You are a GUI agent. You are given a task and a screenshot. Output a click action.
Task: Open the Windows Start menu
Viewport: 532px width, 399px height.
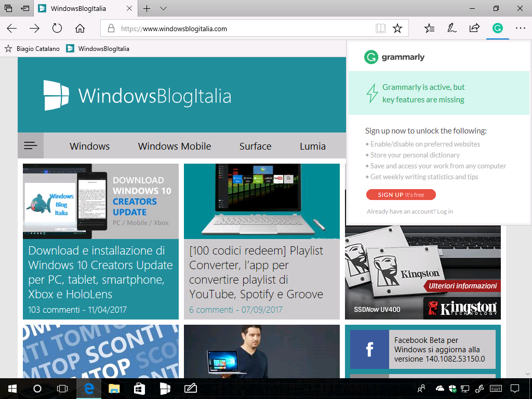(x=12, y=389)
